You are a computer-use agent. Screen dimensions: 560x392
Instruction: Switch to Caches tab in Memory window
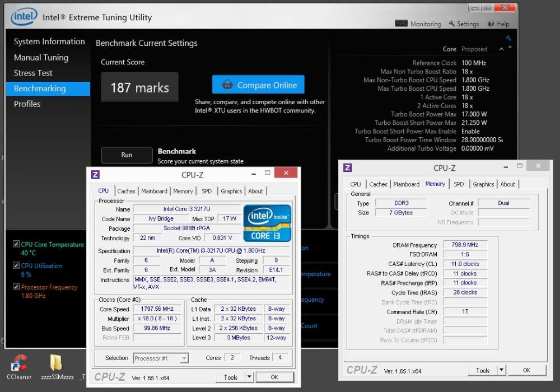[x=378, y=184]
